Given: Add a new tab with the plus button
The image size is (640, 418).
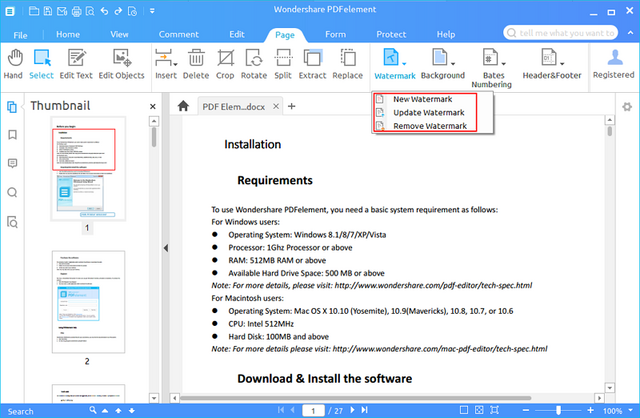Looking at the screenshot, I should [291, 106].
